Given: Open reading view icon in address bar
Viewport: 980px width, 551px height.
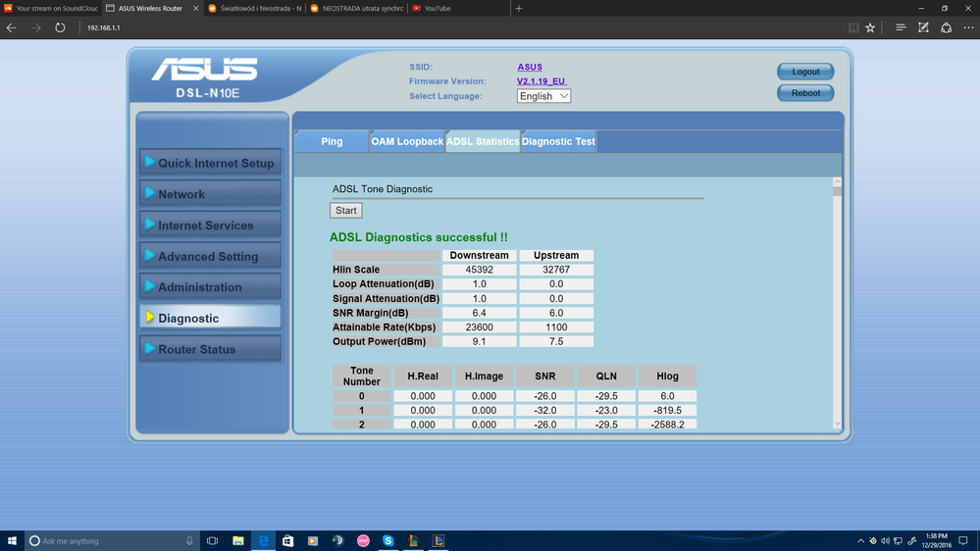Looking at the screenshot, I should click(853, 27).
